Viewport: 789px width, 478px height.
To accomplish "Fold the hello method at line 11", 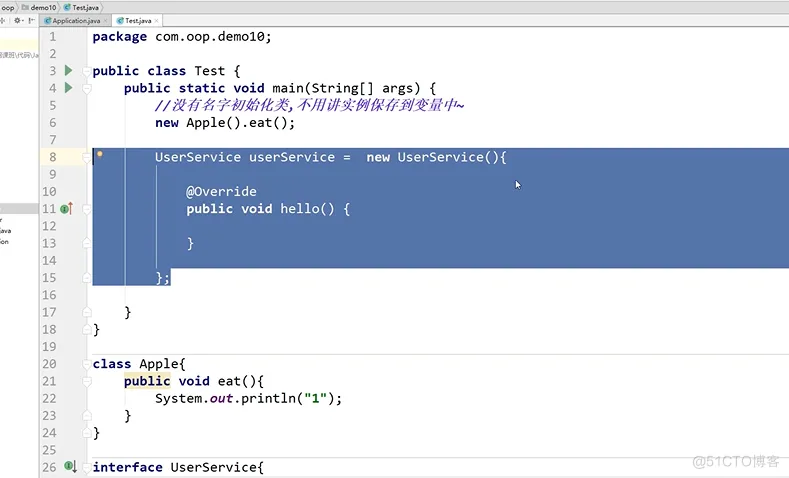I will [87, 209].
